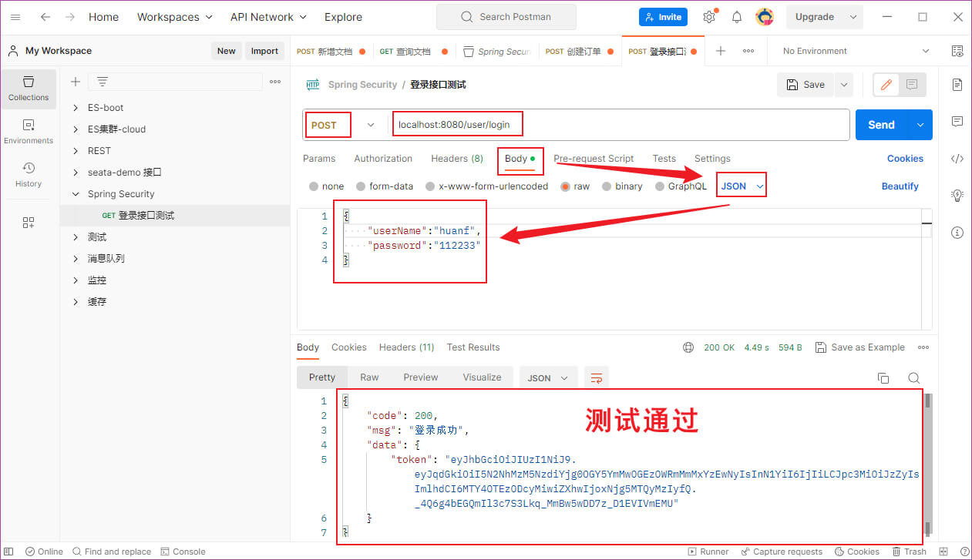Add a new request tab

point(721,51)
